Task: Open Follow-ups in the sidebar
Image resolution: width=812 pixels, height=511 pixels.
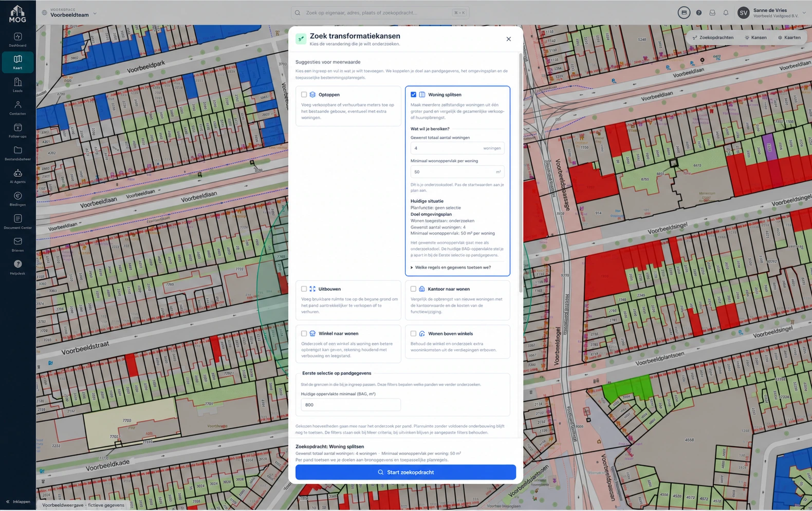Action: (17, 130)
